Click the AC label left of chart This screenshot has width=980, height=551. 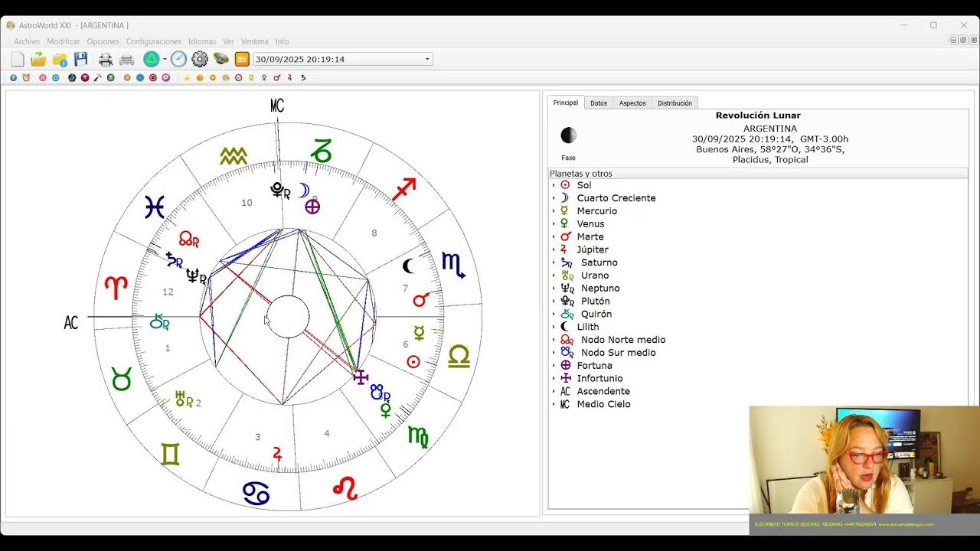71,323
